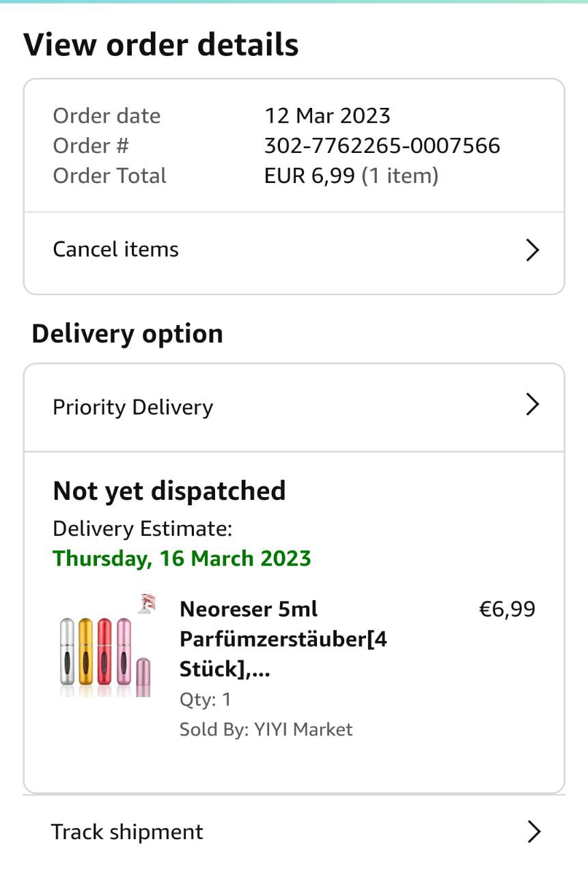Tap the silver atomizer bottle in the image

(67, 652)
